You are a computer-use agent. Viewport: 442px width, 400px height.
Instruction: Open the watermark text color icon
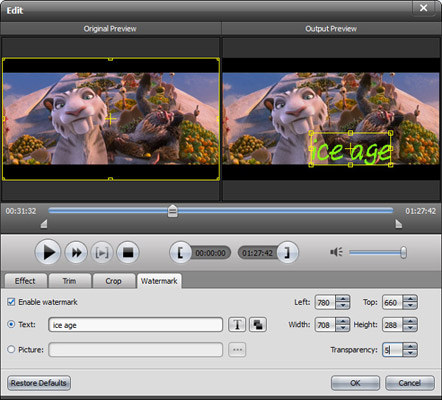coord(258,324)
